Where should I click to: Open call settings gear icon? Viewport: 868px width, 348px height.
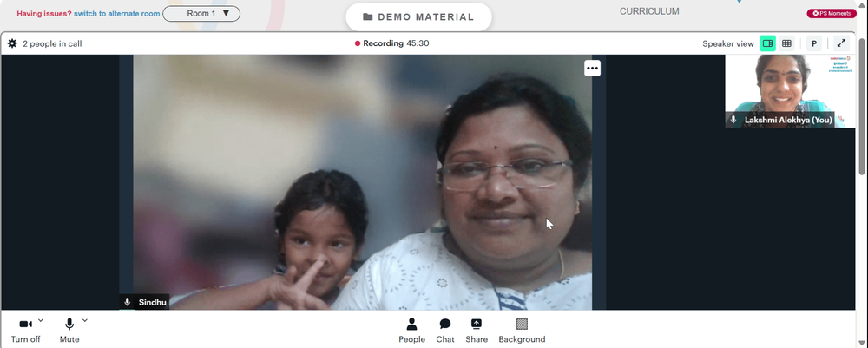click(12, 43)
